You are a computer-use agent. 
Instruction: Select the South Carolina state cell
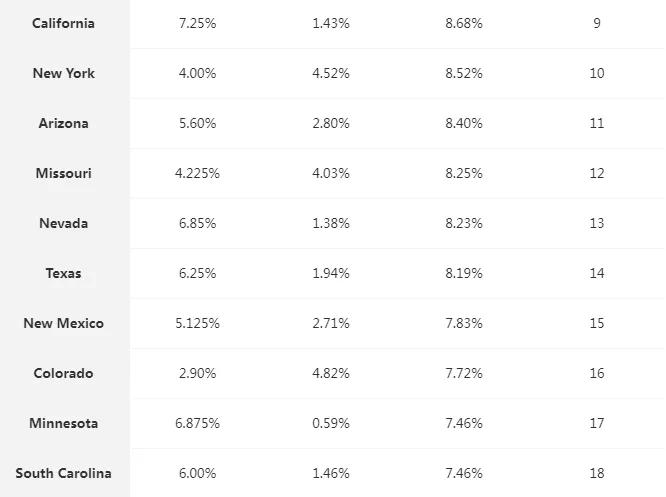coord(63,473)
